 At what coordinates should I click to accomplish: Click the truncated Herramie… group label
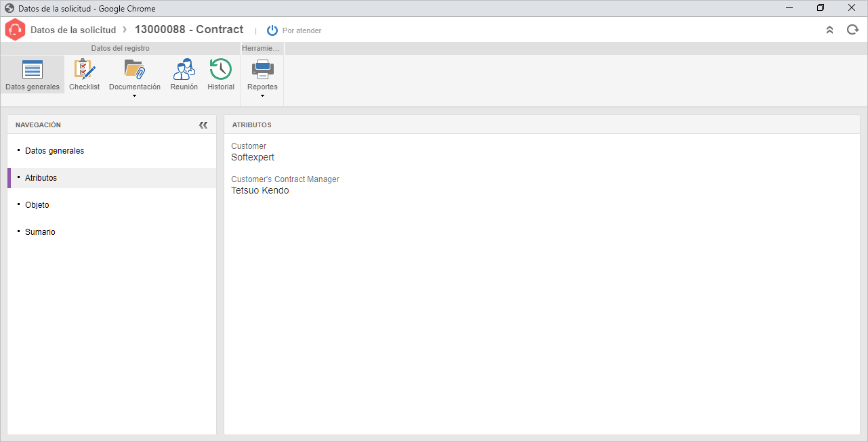[261, 49]
